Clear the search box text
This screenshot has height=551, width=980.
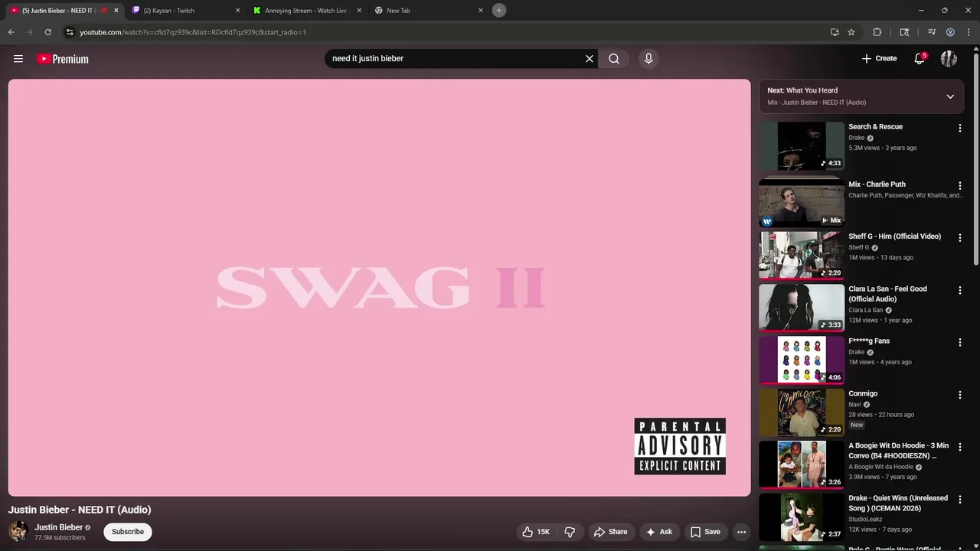tap(590, 59)
